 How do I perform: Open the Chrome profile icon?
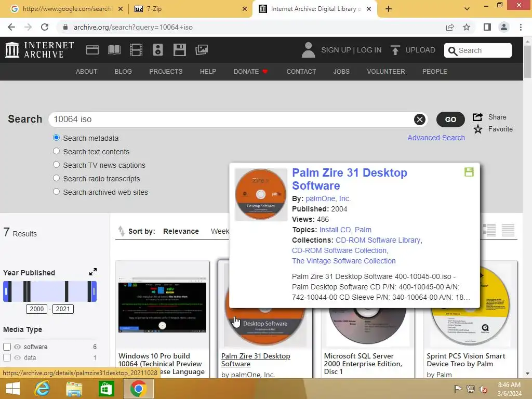504,27
